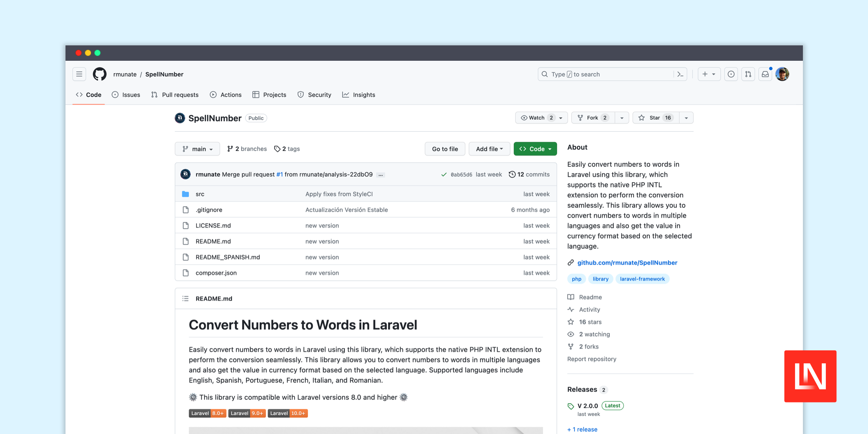Open the LICENSE.md file
The height and width of the screenshot is (434, 868).
point(213,226)
